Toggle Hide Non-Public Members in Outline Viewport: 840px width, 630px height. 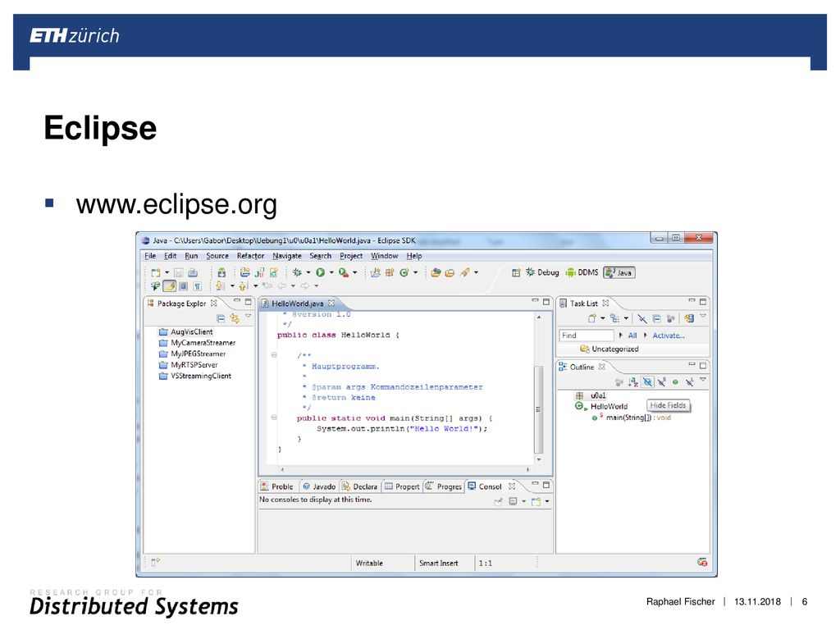(676, 382)
